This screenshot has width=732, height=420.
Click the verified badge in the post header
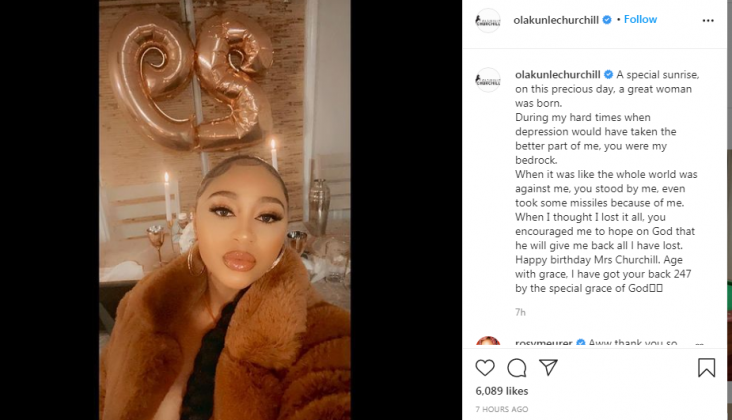tap(607, 19)
